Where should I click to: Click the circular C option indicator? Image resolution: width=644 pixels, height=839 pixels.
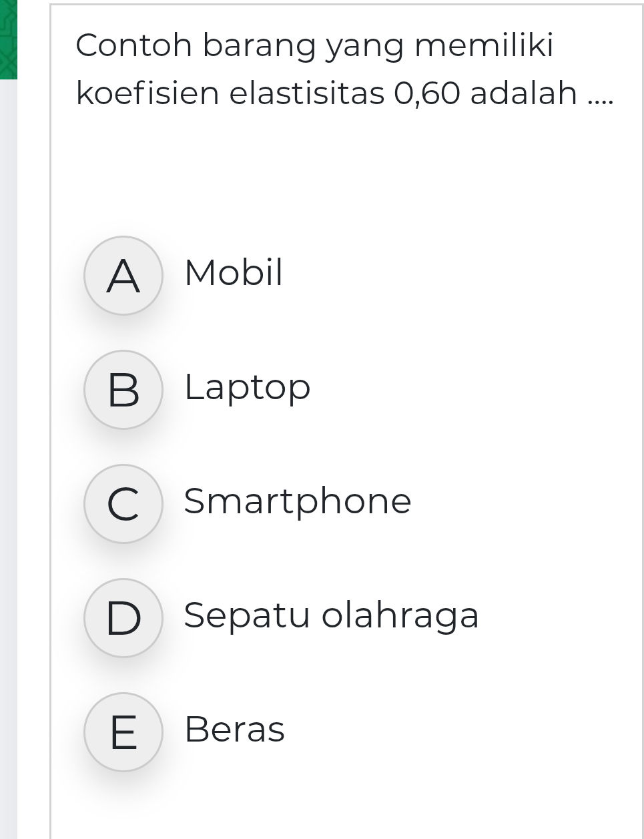pyautogui.click(x=123, y=503)
